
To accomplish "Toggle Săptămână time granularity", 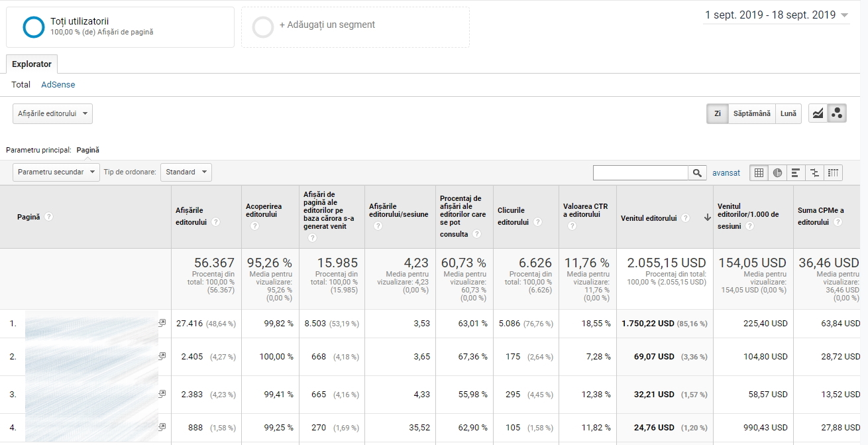I will (x=751, y=113).
